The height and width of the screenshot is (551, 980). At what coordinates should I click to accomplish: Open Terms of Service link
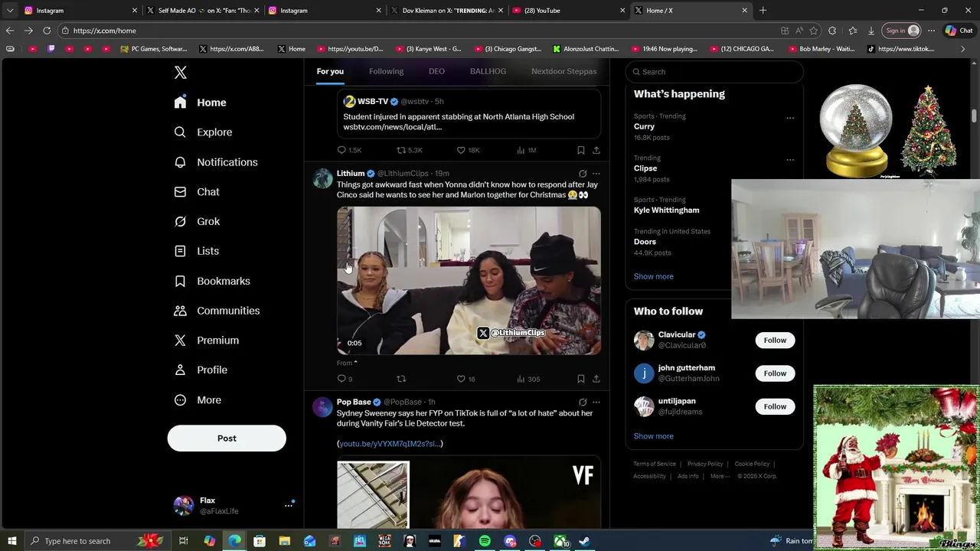[x=655, y=464]
